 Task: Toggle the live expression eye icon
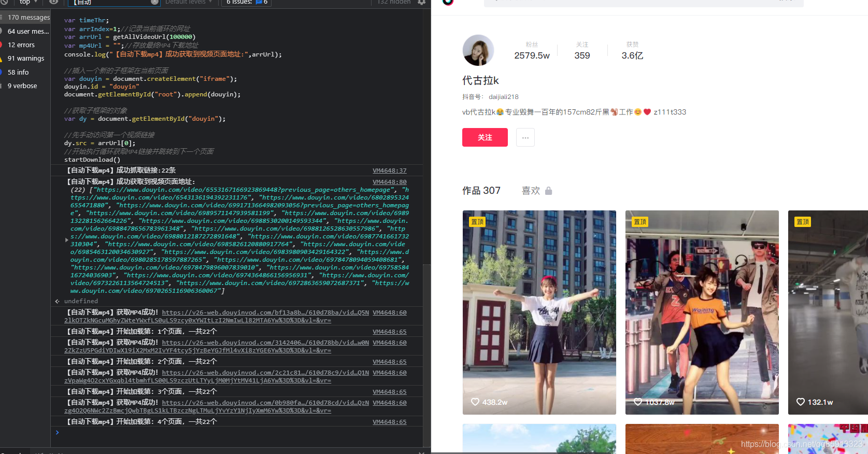53,2
